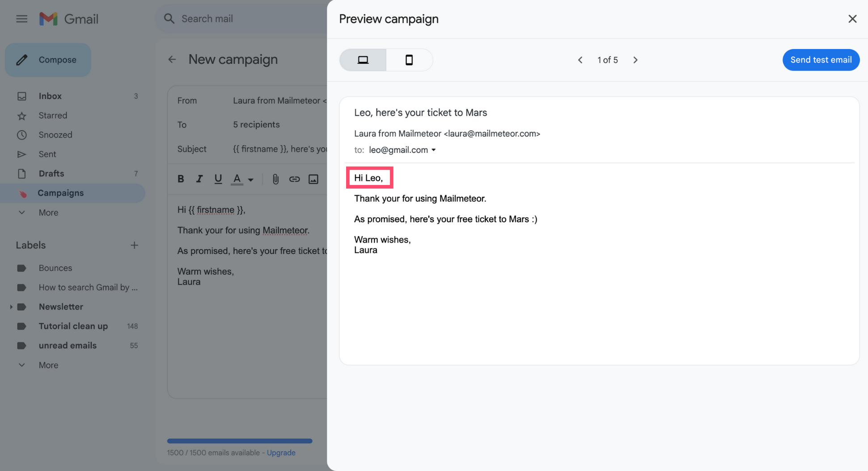
Task: Open the Gmail main menu hamburger icon
Action: 21,19
